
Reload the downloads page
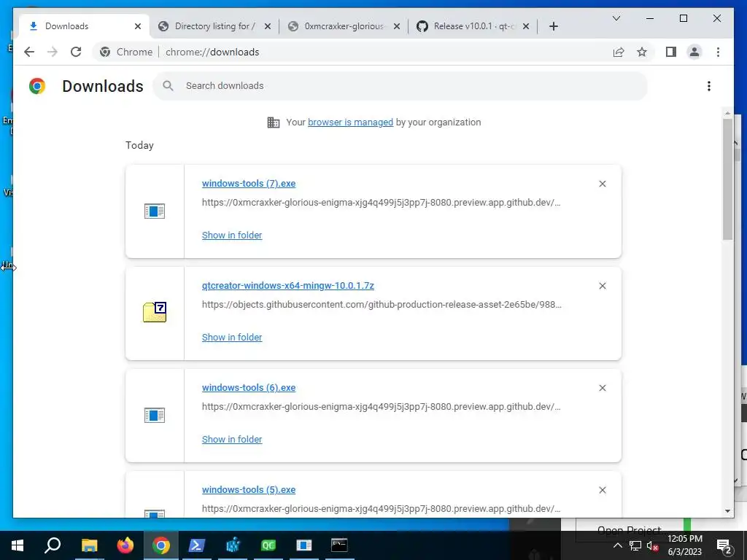[76, 52]
